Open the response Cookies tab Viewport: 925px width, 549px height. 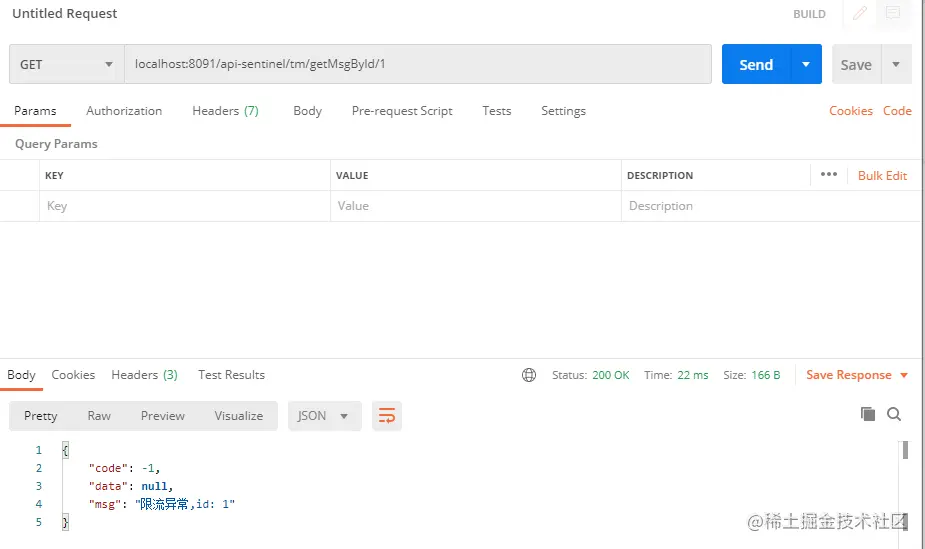(73, 375)
